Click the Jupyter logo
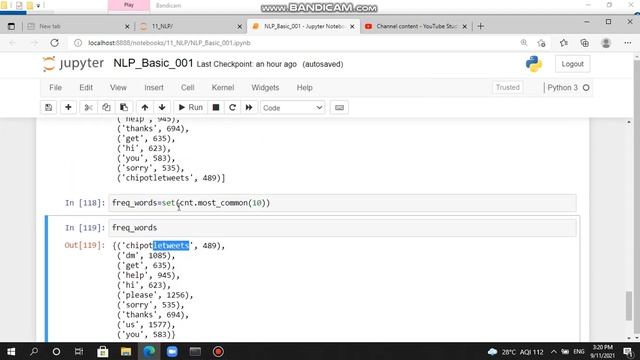This screenshot has height=360, width=640. tap(73, 64)
